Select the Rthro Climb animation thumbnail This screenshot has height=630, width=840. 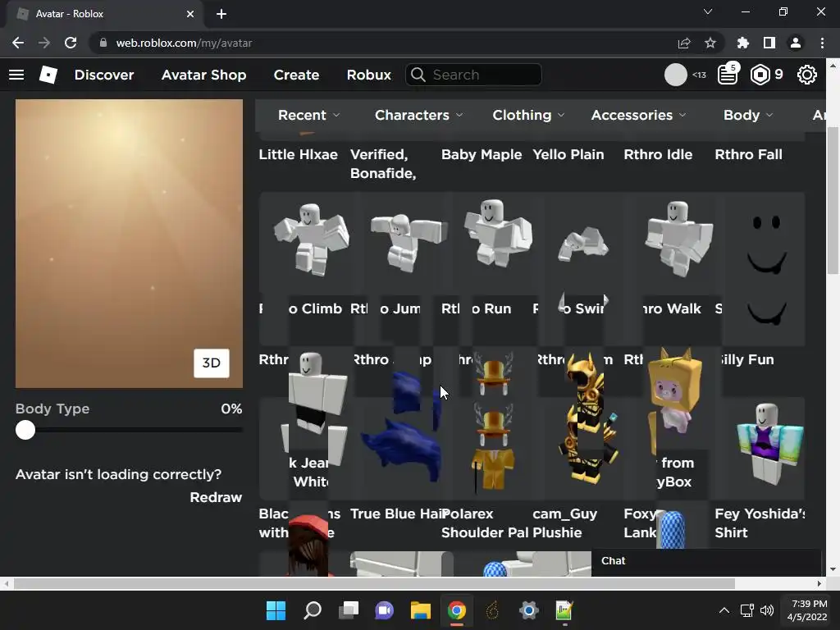[311, 240]
